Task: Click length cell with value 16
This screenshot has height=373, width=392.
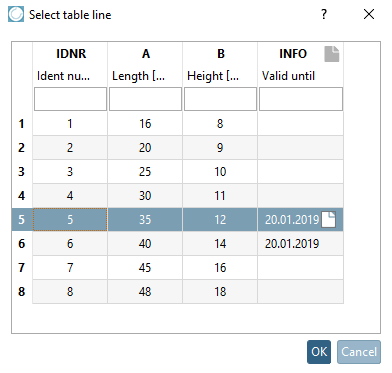Action: [x=145, y=124]
